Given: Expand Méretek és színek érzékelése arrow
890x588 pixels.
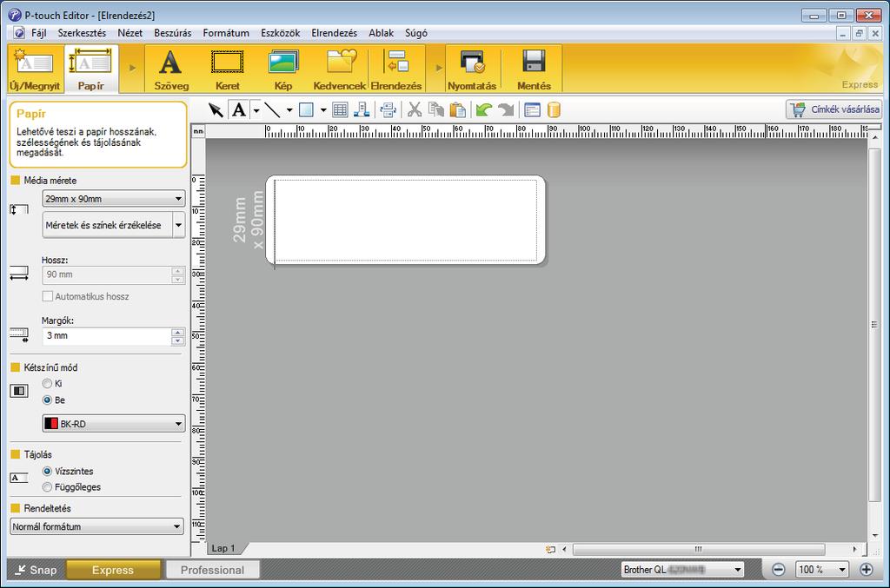Looking at the screenshot, I should pyautogui.click(x=179, y=225).
